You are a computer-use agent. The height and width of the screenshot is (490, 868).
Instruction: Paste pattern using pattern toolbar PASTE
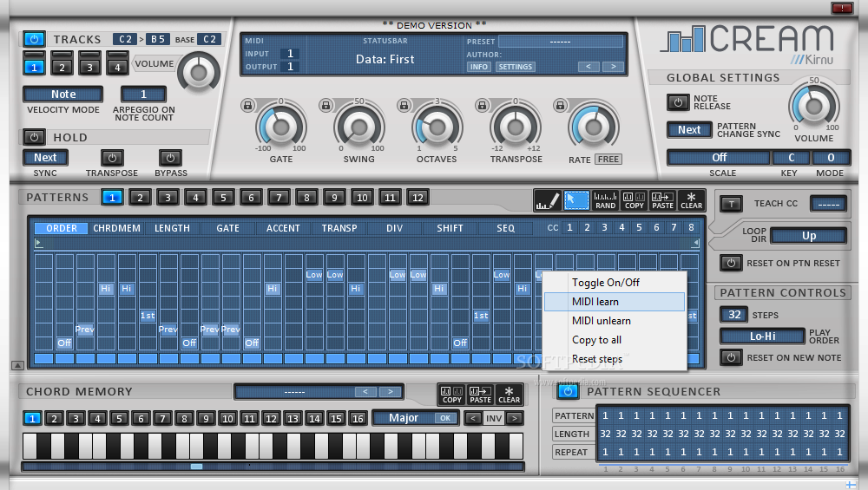[662, 200]
